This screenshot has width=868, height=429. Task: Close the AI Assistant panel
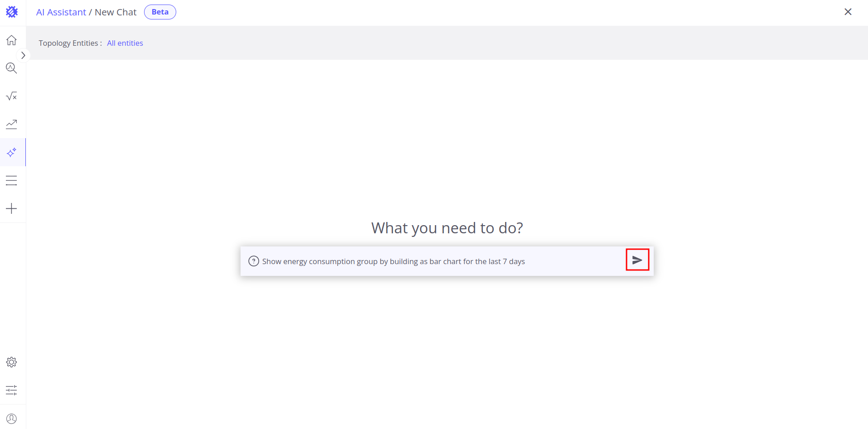pyautogui.click(x=848, y=12)
